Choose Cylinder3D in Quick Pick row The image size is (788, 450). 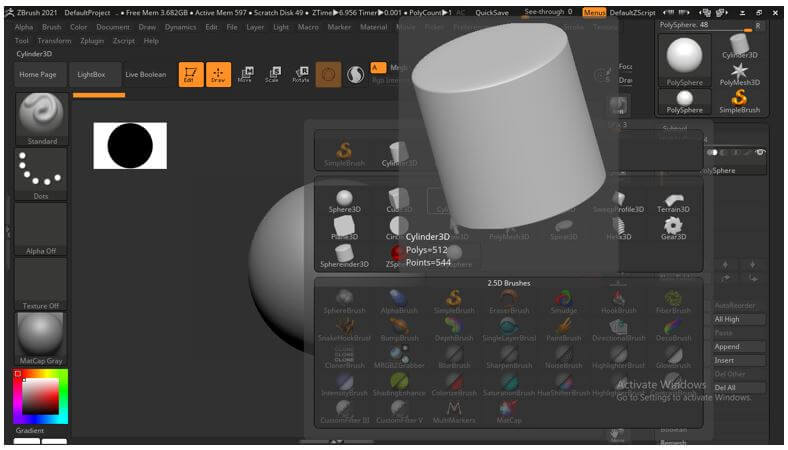pyautogui.click(x=399, y=154)
